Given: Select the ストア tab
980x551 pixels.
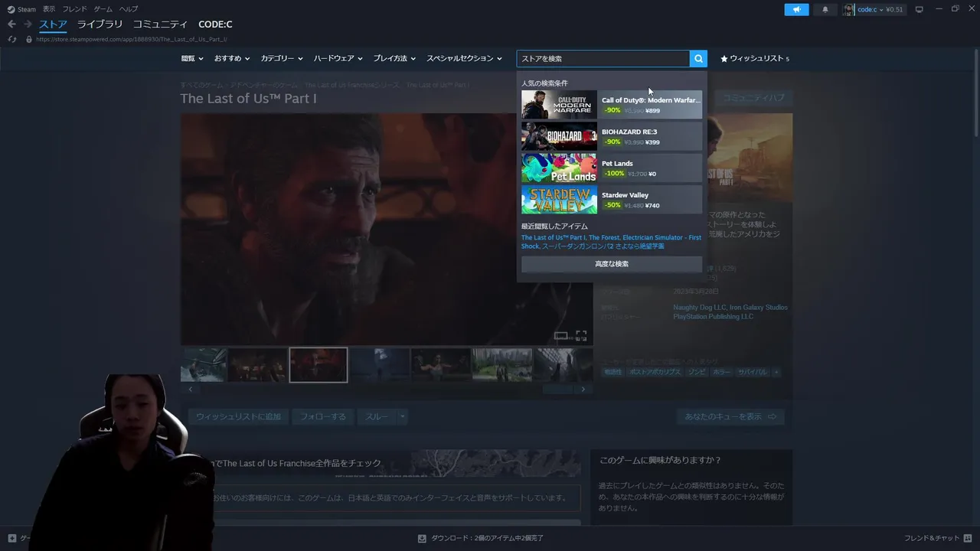Looking at the screenshot, I should click(x=53, y=24).
